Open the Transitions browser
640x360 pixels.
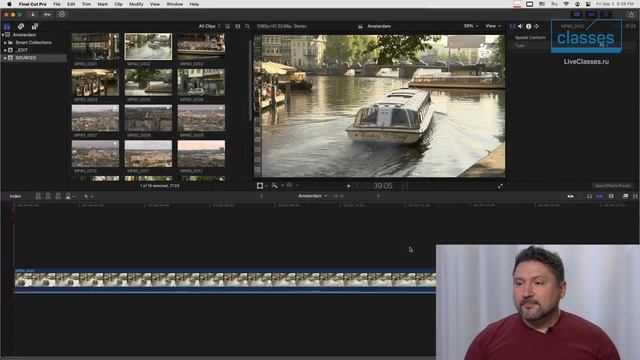click(636, 196)
